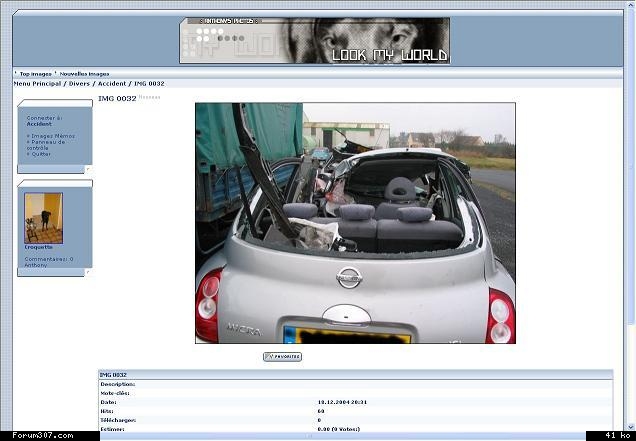
Task: Open the Croquette thumbnail image
Action: point(43,218)
